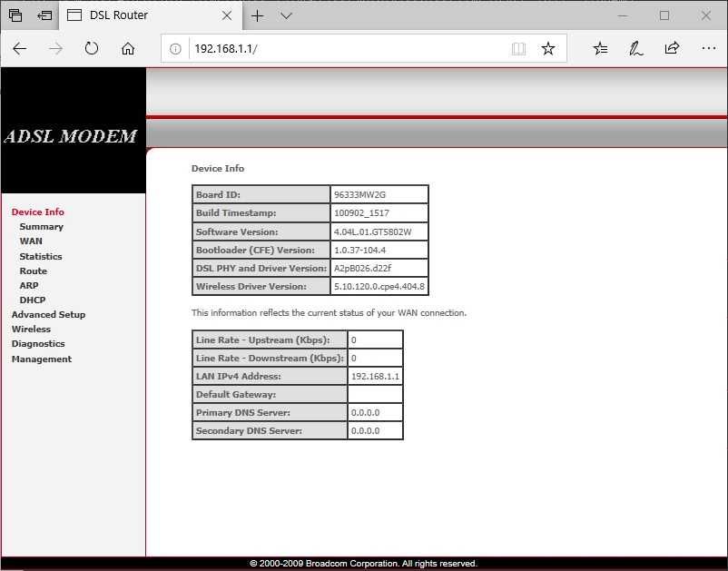Reload the router page
Screen dimensions: 728x571
click(92, 48)
